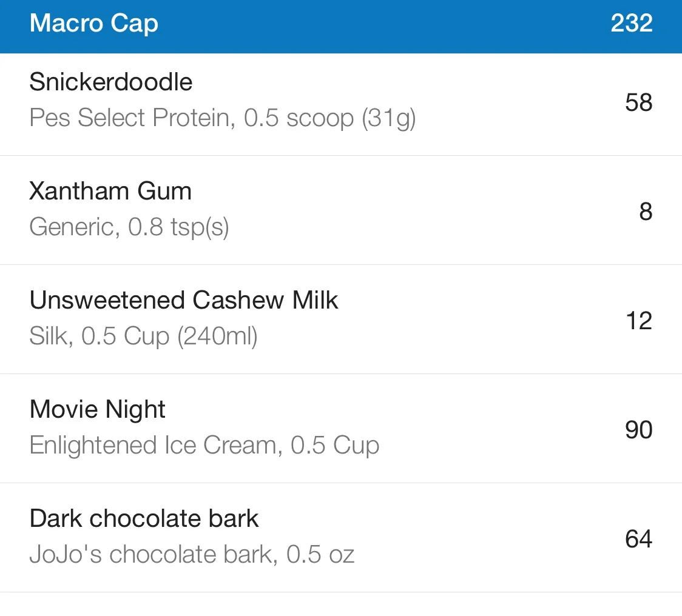Tap the 90 calorie value for Movie Night
This screenshot has height=616, width=682.
pyautogui.click(x=639, y=430)
